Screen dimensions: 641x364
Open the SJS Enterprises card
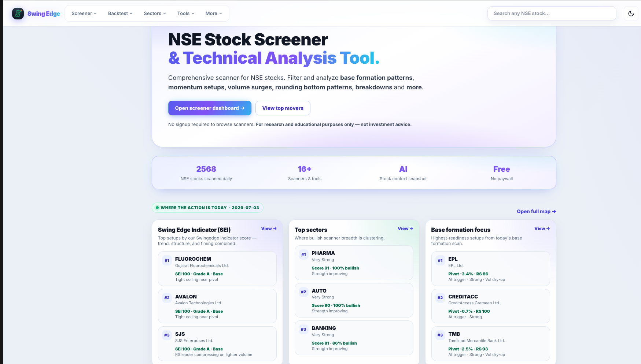[x=217, y=343]
